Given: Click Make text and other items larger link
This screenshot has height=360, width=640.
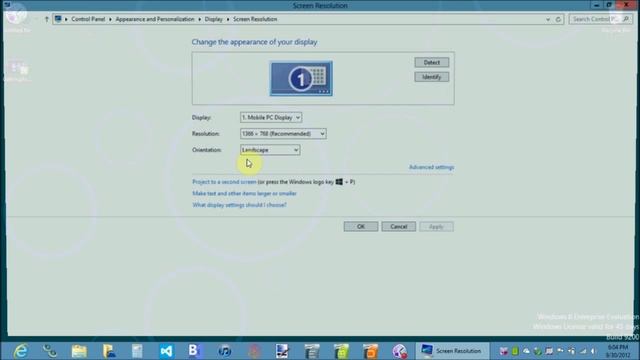Looking at the screenshot, I should click(x=244, y=193).
